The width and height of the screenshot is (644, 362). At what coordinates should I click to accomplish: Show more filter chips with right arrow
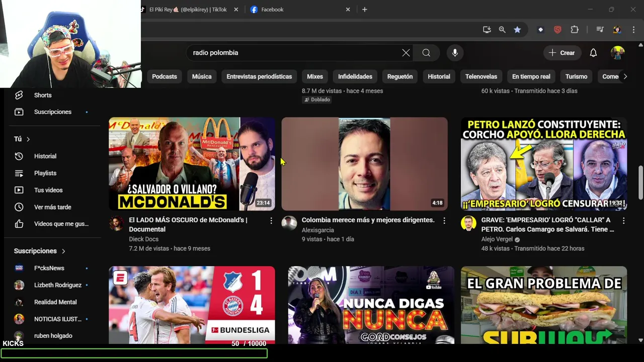[x=625, y=76]
